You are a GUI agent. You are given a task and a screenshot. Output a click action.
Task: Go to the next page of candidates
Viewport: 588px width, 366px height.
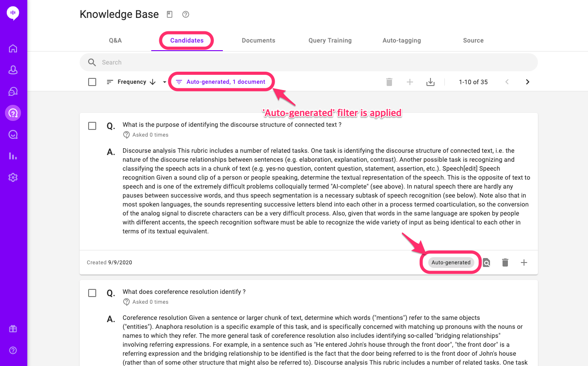[x=528, y=82]
